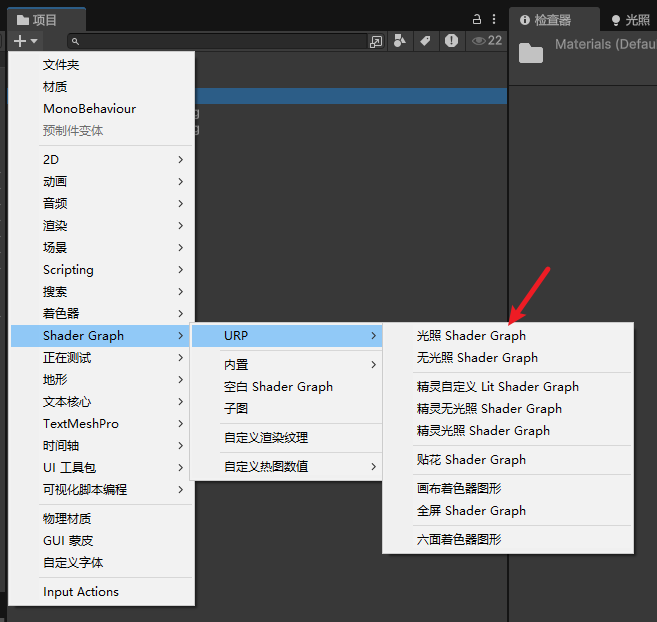Click the search by label tag icon
The height and width of the screenshot is (622, 657).
click(425, 41)
